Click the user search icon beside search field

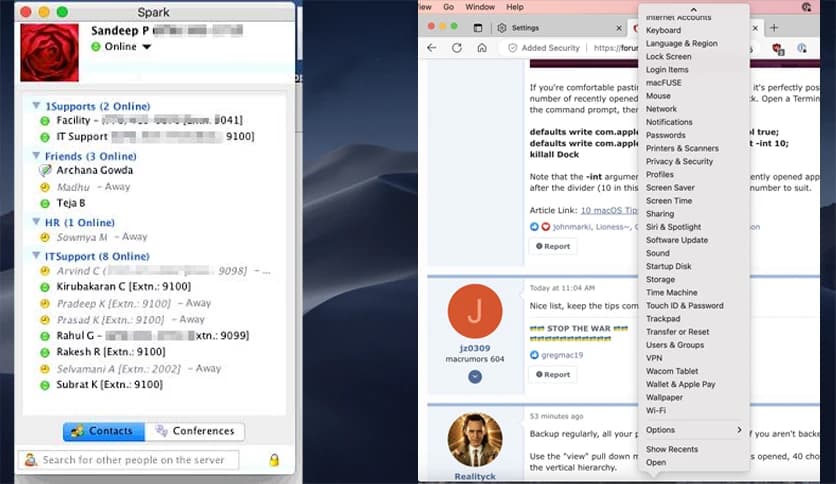[x=30, y=460]
